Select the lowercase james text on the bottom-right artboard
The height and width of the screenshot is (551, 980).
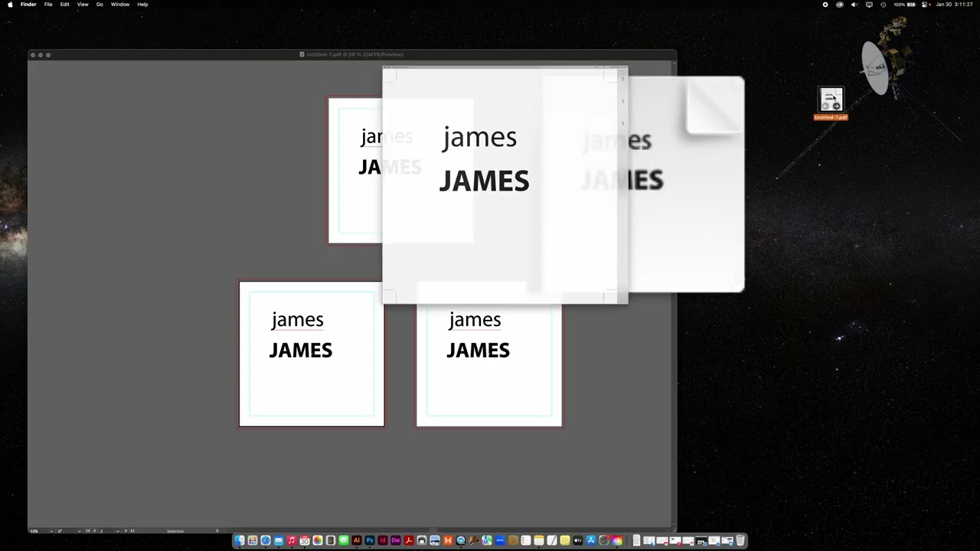[475, 320]
